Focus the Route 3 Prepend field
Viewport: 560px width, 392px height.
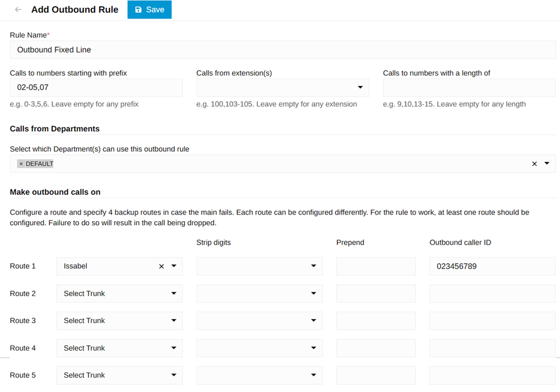click(x=376, y=321)
